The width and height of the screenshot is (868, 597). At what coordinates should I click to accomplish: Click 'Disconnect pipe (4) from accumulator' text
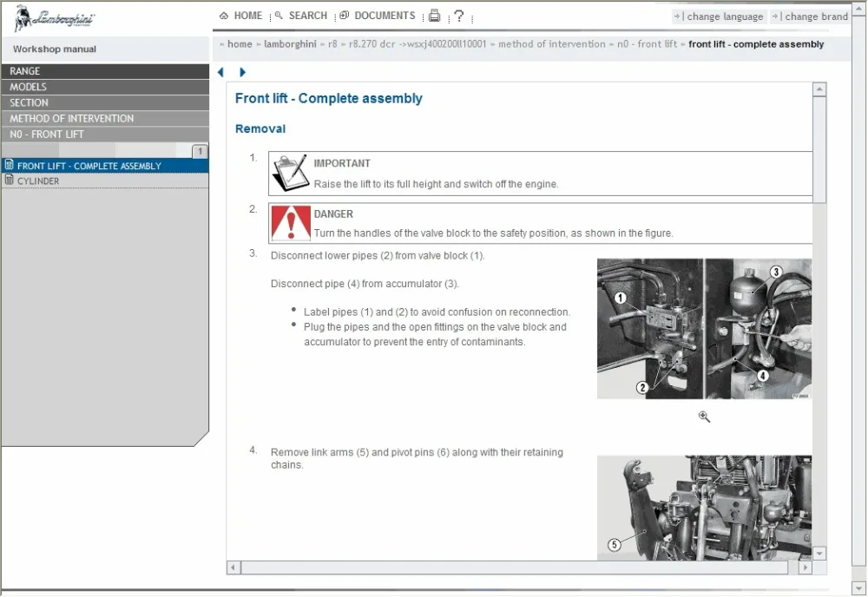tap(365, 284)
